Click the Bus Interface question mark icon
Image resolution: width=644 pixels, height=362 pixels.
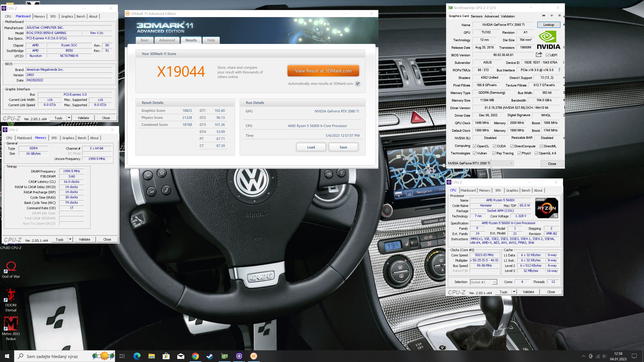pyautogui.click(x=559, y=70)
